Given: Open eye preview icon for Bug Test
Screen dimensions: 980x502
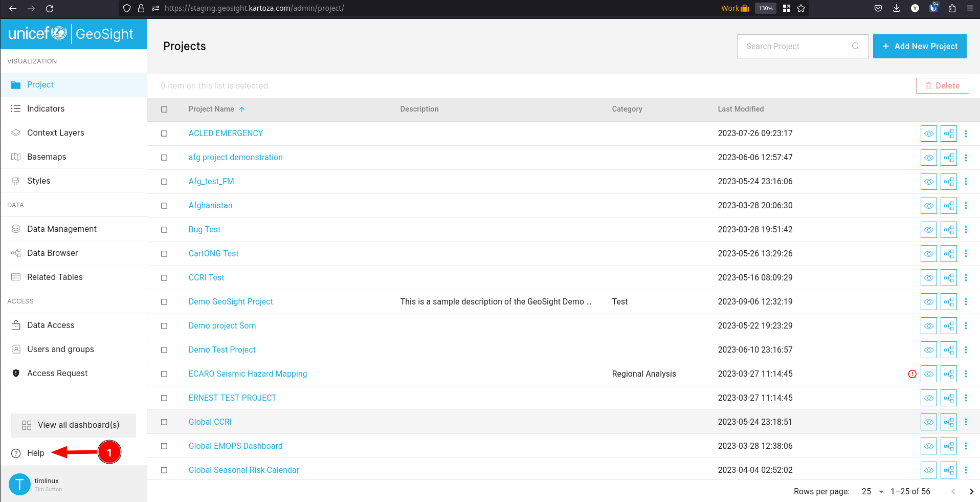Looking at the screenshot, I should click(928, 230).
